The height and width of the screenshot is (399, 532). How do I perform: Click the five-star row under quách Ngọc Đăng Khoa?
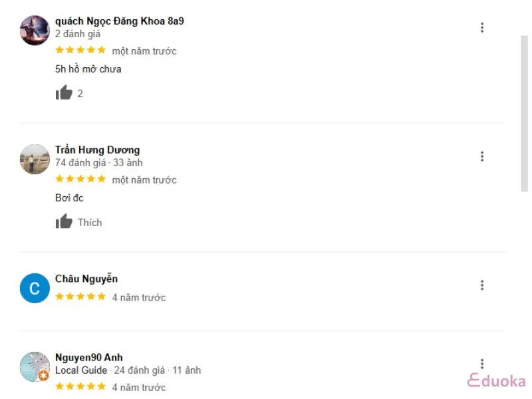click(80, 49)
